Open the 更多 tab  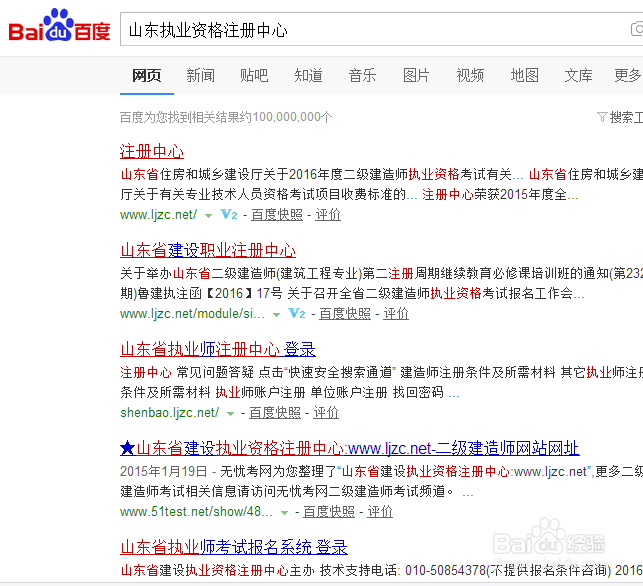pos(628,75)
